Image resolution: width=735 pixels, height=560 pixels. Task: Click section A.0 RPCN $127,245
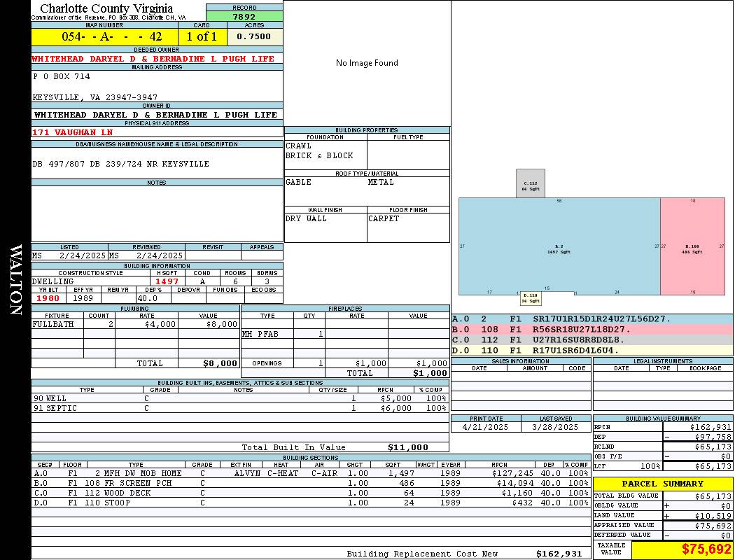tap(513, 474)
